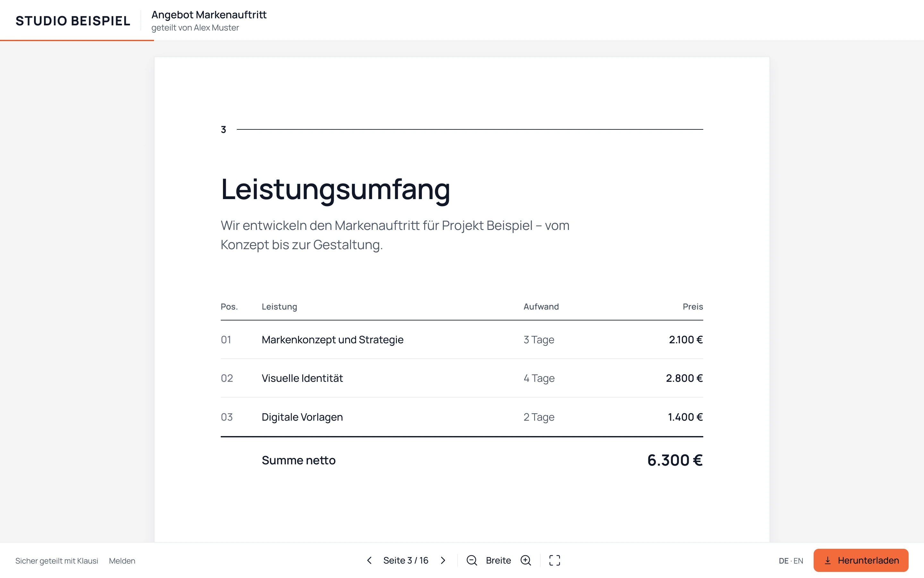
Task: Click the Leistung column header
Action: [x=279, y=307]
